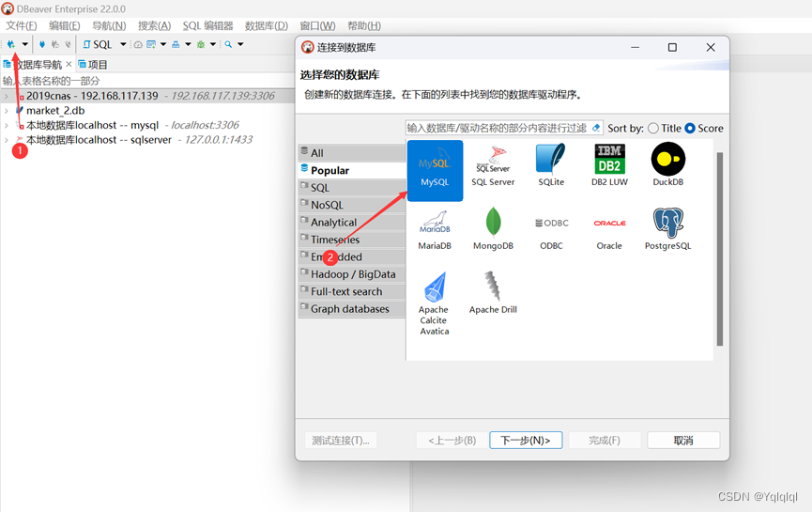The width and height of the screenshot is (812, 512).
Task: Open the 编辑(E) menu
Action: coord(64,26)
